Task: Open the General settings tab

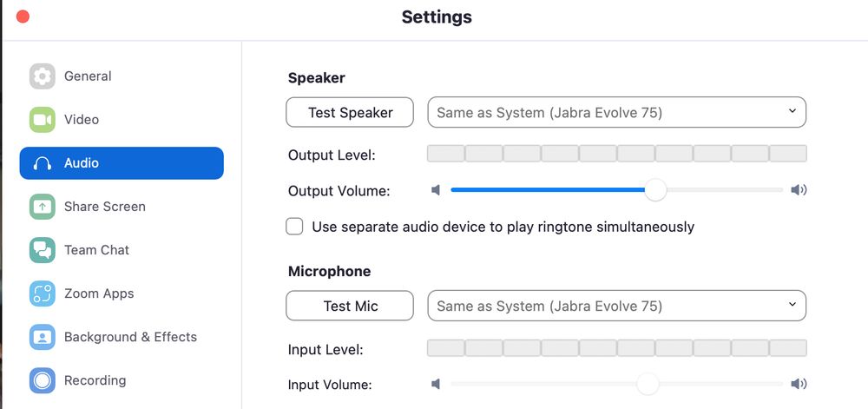Action: click(88, 76)
